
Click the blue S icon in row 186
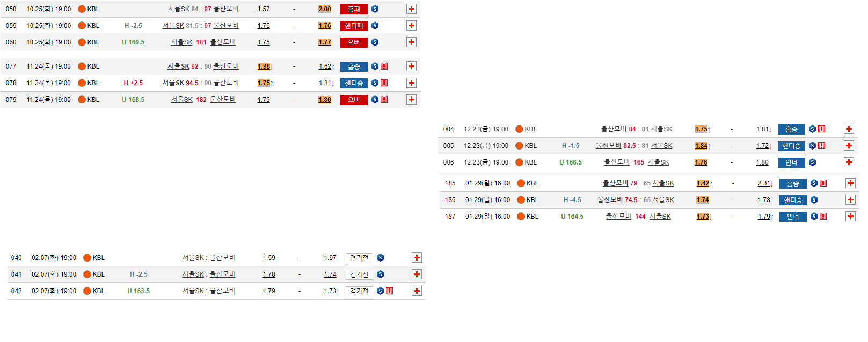click(814, 200)
